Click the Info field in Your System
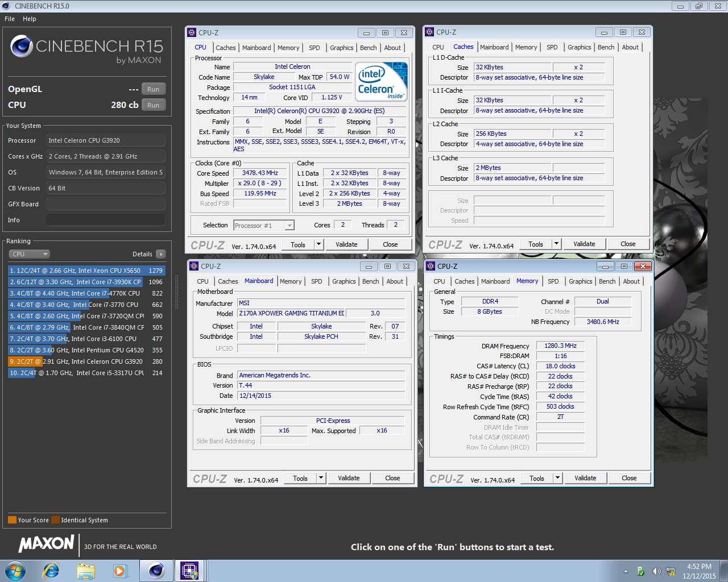 (106, 220)
